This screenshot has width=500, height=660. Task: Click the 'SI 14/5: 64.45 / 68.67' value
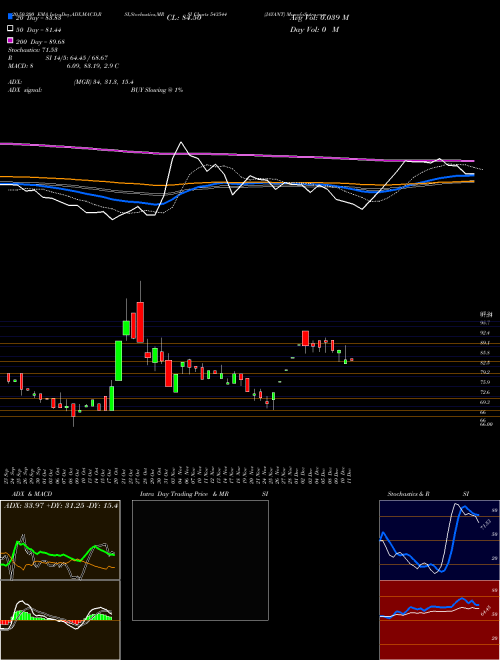coord(77,58)
